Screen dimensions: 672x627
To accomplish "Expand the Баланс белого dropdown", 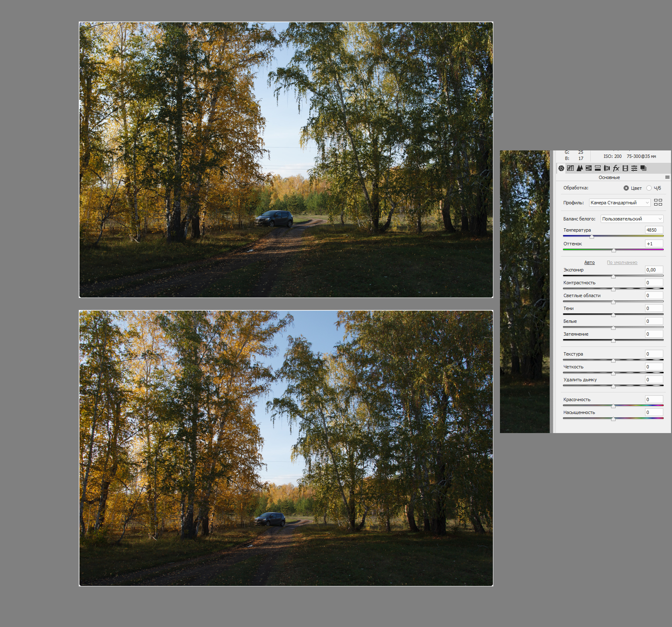I will tap(632, 219).
